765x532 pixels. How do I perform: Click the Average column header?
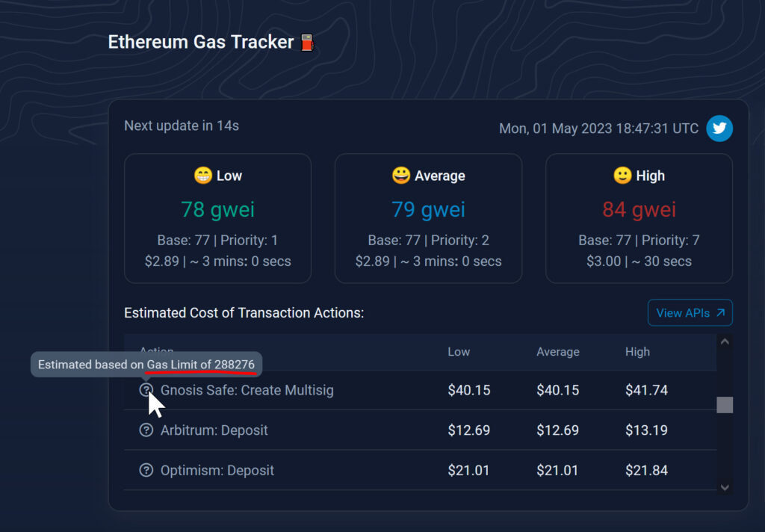coord(557,352)
